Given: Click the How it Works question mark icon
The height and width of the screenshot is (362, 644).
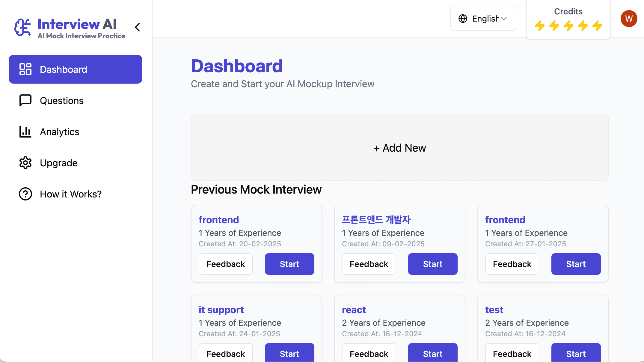Looking at the screenshot, I should click(25, 194).
